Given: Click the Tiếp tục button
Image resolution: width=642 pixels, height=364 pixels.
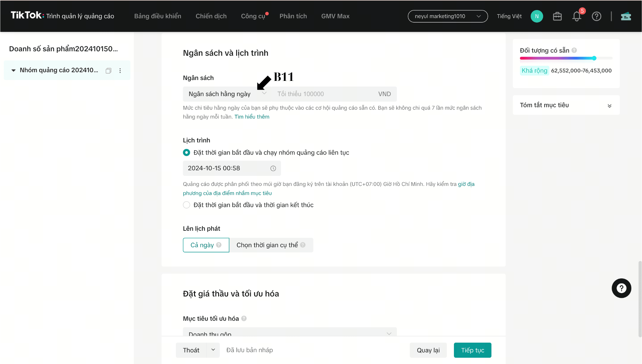Looking at the screenshot, I should pyautogui.click(x=472, y=350).
